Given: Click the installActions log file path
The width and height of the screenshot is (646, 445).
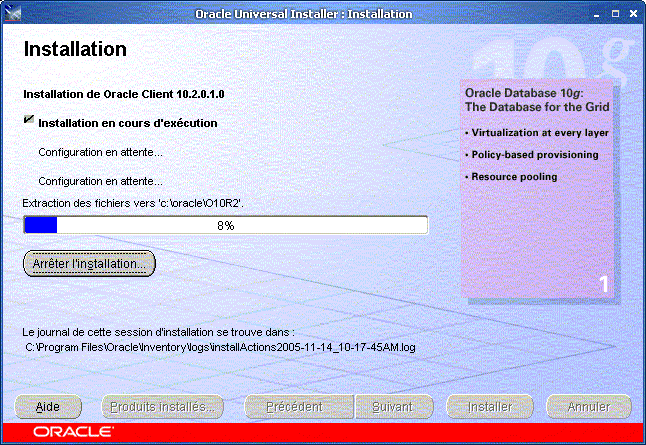Looking at the screenshot, I should [220, 347].
